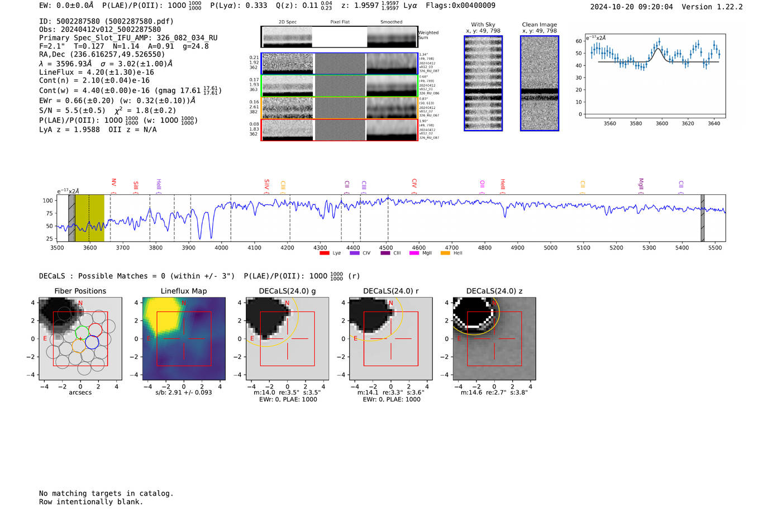782x532 pixels.
Task: Click the SiIV line marker label
Action: 266,184
